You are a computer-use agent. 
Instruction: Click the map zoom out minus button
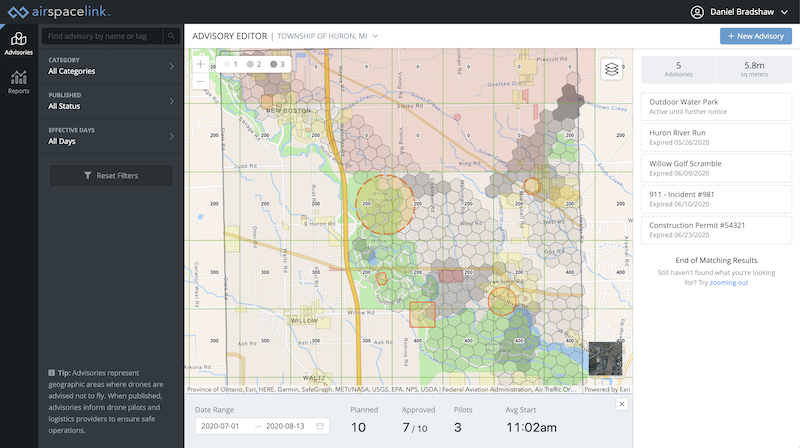click(201, 80)
